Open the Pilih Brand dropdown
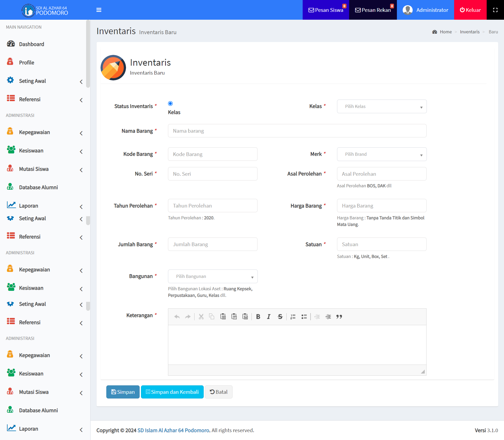Viewport: 504px width, 440px height. 382,154
